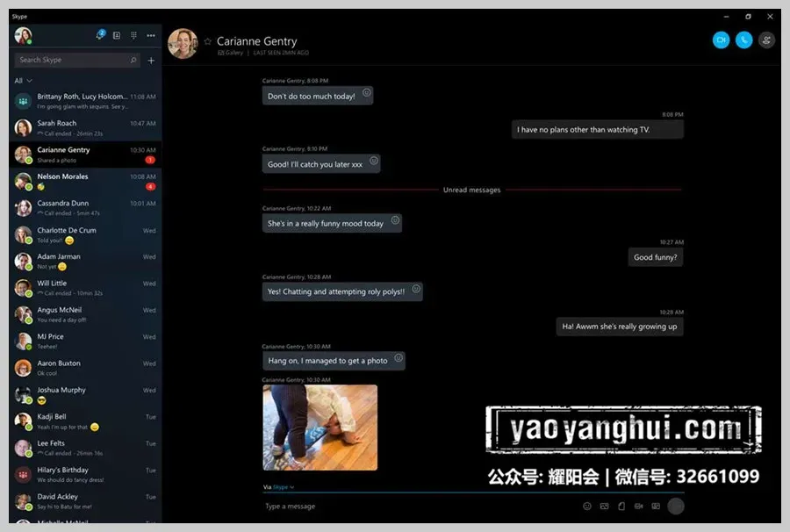Image resolution: width=790 pixels, height=532 pixels.
Task: Start an audio call using the phone icon
Action: (x=743, y=40)
